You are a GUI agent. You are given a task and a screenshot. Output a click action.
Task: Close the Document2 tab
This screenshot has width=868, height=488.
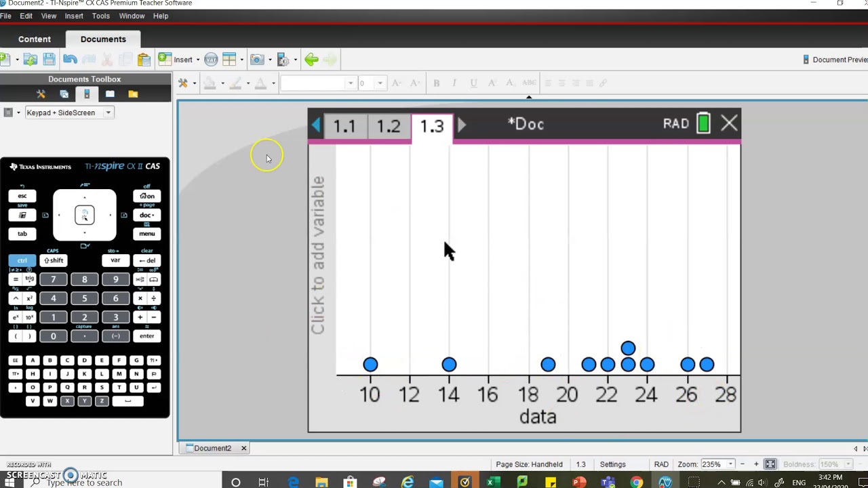point(243,448)
